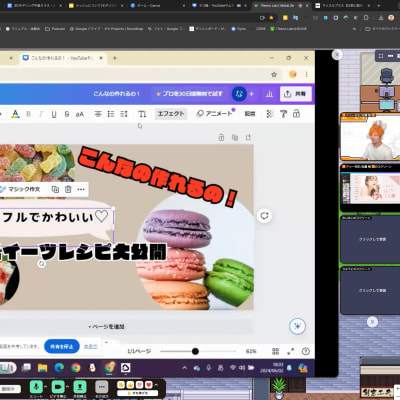Select the copy style paint roller icon

pyautogui.click(x=283, y=114)
